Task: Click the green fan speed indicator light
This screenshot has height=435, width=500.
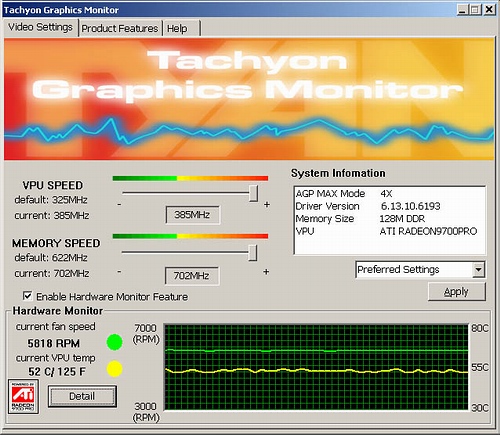Action: click(114, 342)
